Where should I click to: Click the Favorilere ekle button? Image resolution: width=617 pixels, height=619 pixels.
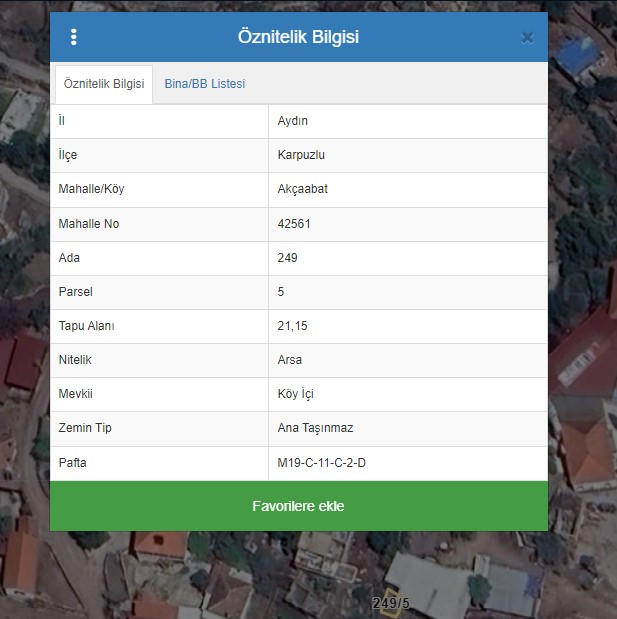pyautogui.click(x=298, y=506)
